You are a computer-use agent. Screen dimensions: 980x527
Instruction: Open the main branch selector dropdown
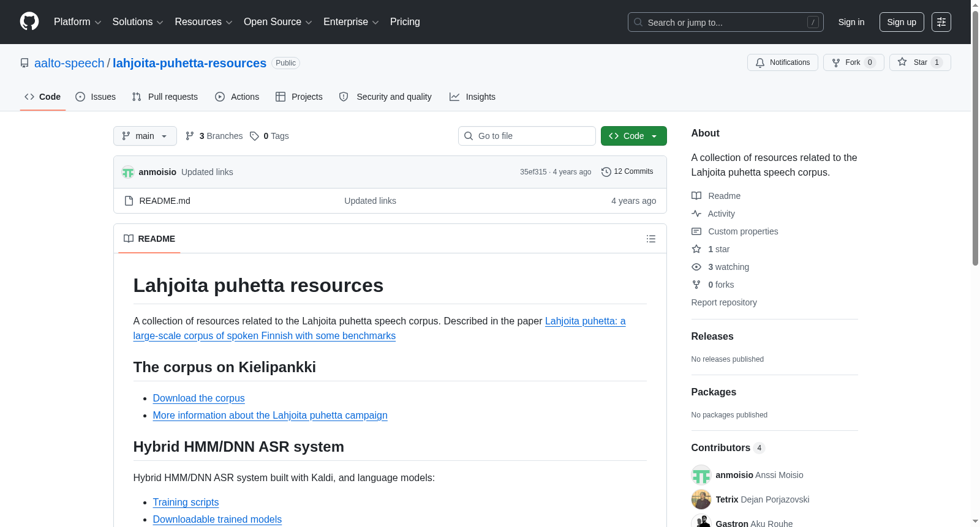click(145, 136)
